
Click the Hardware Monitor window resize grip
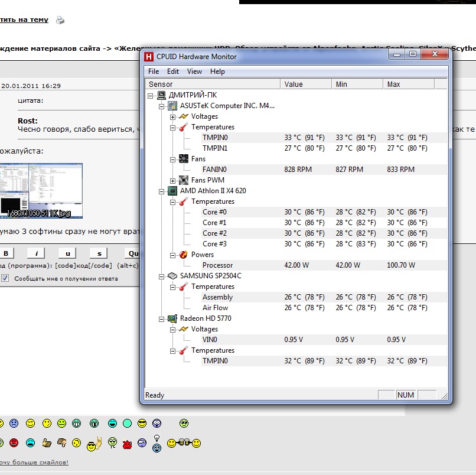click(x=445, y=396)
